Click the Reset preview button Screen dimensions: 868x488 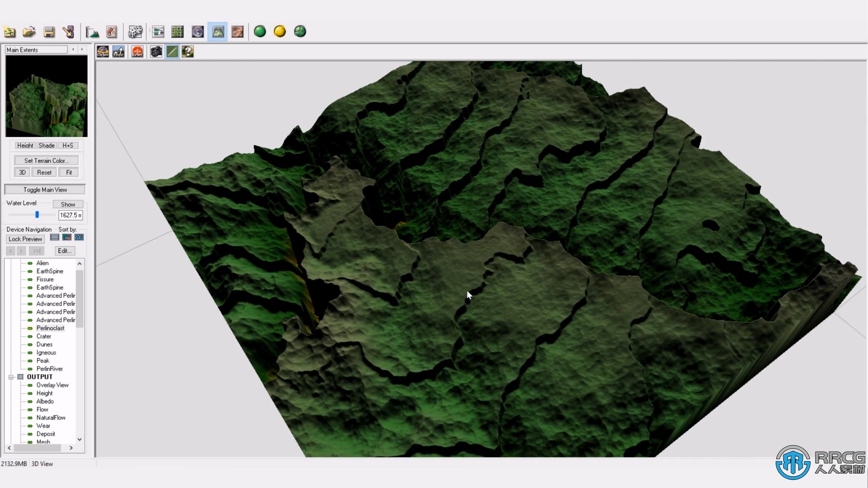(x=44, y=172)
